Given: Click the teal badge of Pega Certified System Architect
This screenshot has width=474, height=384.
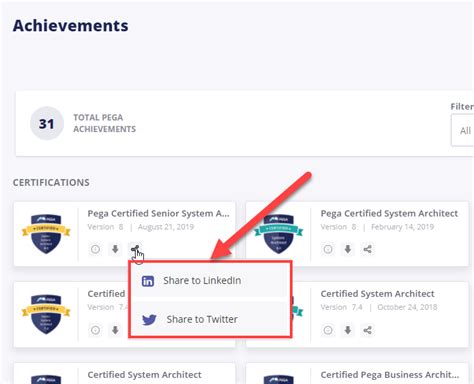Looking at the screenshot, I should pyautogui.click(x=279, y=234).
